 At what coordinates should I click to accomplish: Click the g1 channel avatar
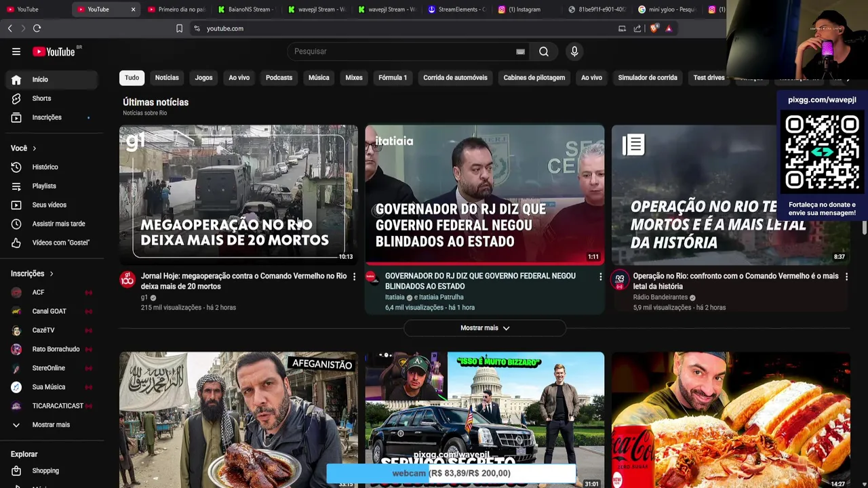point(127,279)
